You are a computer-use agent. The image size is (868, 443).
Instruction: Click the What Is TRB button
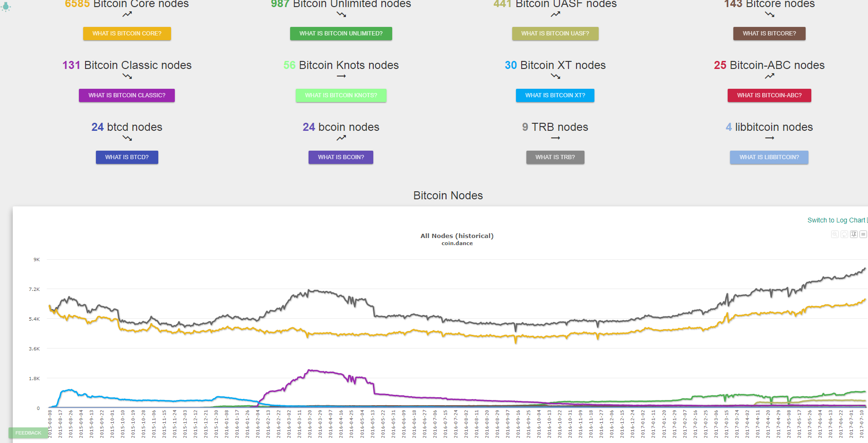pyautogui.click(x=555, y=157)
